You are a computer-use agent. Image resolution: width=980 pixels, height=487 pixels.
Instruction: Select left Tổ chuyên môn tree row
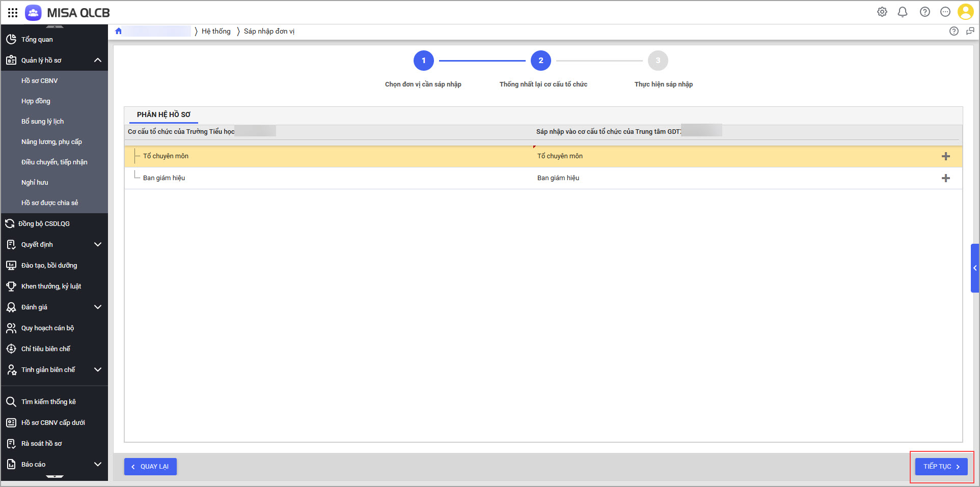[166, 156]
